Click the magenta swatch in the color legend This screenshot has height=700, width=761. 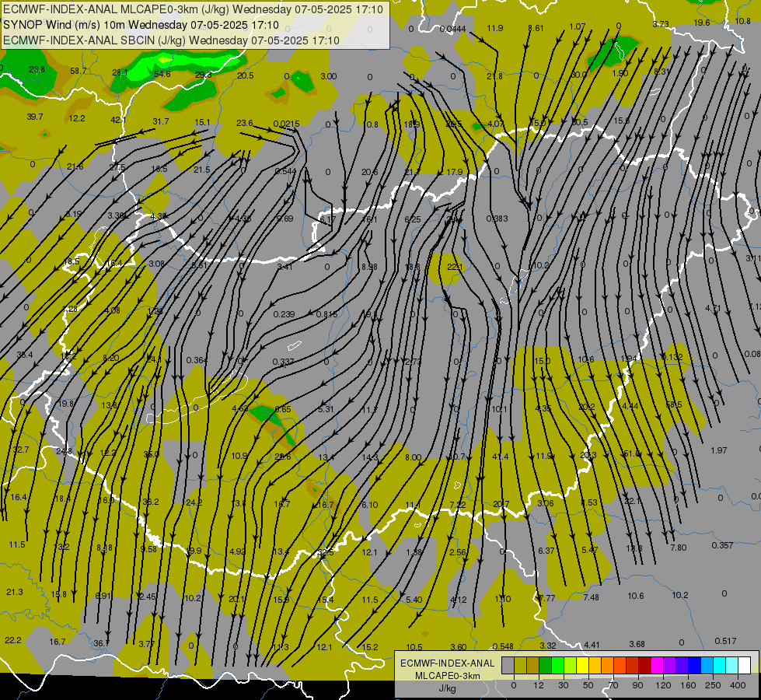(657, 666)
